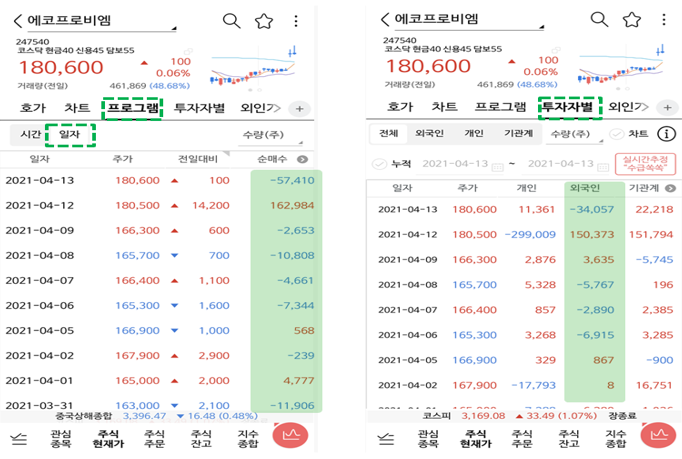Image resolution: width=682 pixels, height=459 pixels.
Task: Open stock name dropdown in left screen
Action: point(102,22)
